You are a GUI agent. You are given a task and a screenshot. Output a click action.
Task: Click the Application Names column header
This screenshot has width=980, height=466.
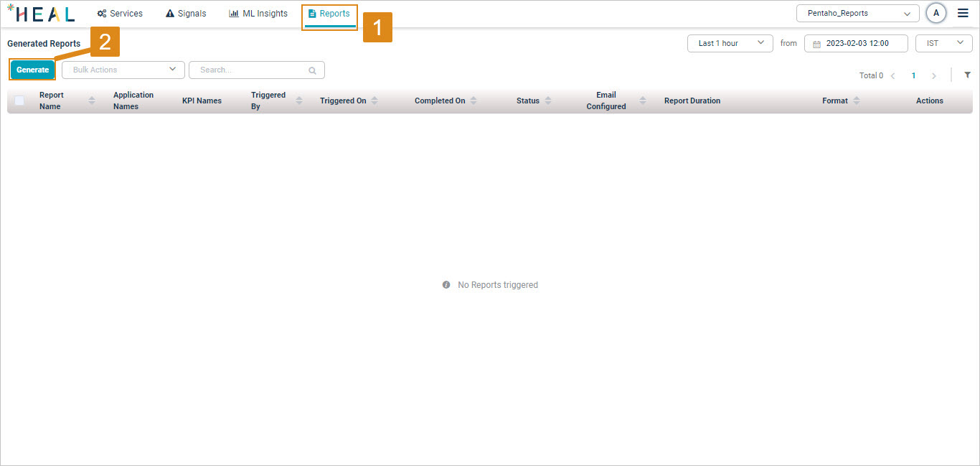coord(133,101)
